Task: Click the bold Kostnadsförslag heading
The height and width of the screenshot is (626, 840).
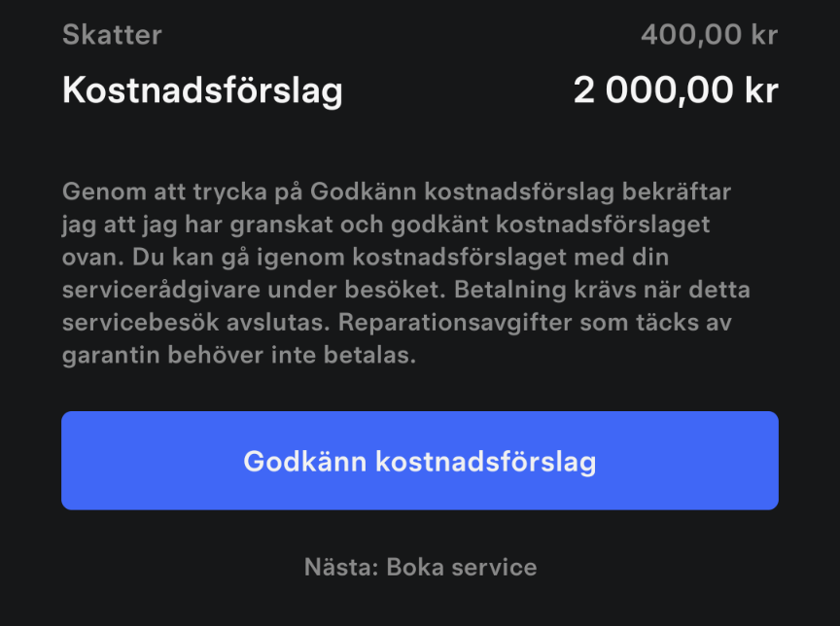Action: pyautogui.click(x=202, y=91)
